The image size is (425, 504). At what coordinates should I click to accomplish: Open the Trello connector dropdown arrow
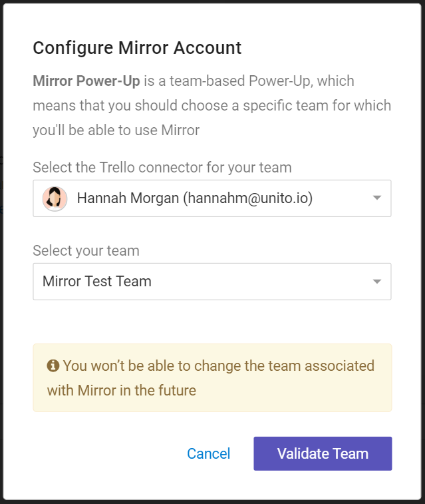coord(377,198)
